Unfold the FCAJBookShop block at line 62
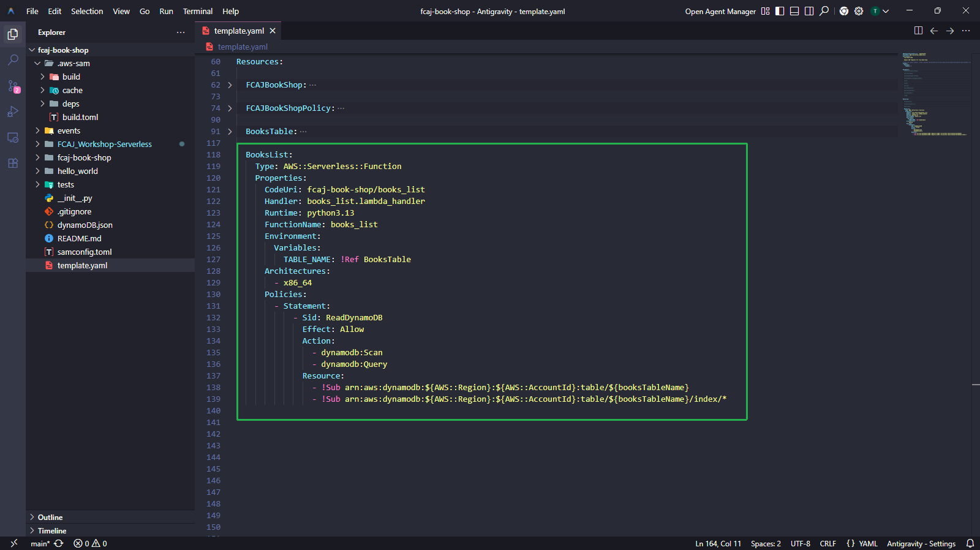The width and height of the screenshot is (980, 550). click(x=230, y=85)
